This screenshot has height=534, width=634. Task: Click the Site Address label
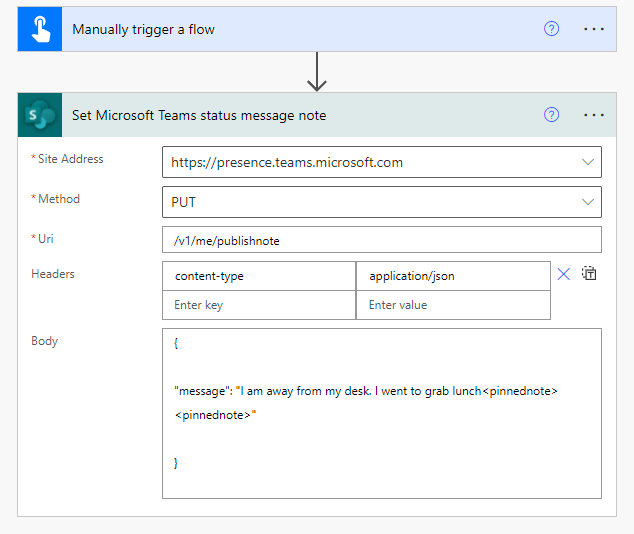pyautogui.click(x=70, y=159)
